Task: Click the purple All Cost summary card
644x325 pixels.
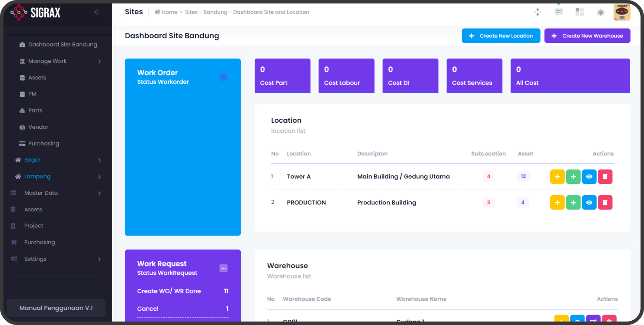Action: (570, 76)
